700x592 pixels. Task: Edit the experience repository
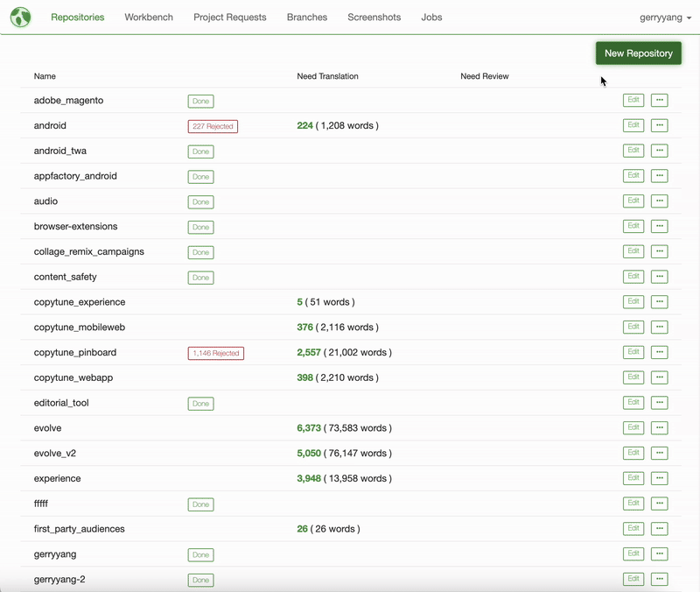tap(633, 478)
